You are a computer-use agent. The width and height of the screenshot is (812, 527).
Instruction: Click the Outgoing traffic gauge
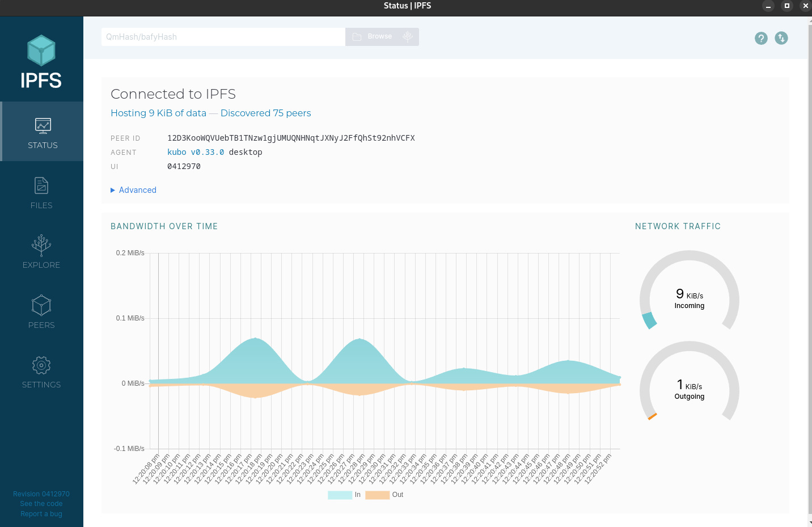[690, 382]
